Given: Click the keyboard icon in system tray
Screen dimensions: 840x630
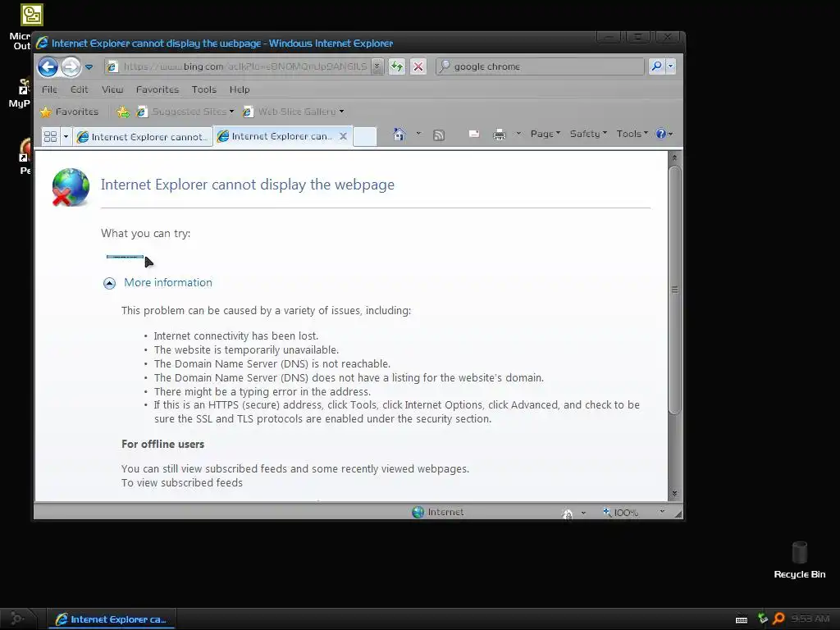Looking at the screenshot, I should tap(742, 619).
